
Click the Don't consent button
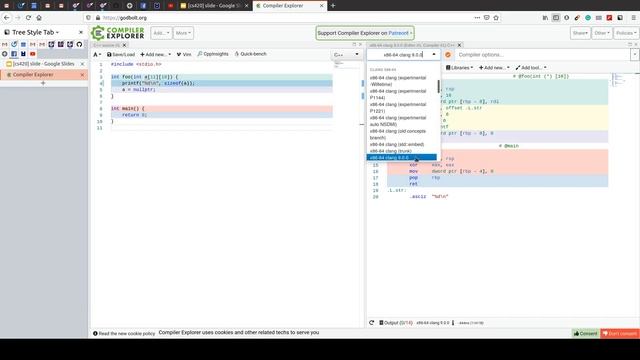click(620, 333)
